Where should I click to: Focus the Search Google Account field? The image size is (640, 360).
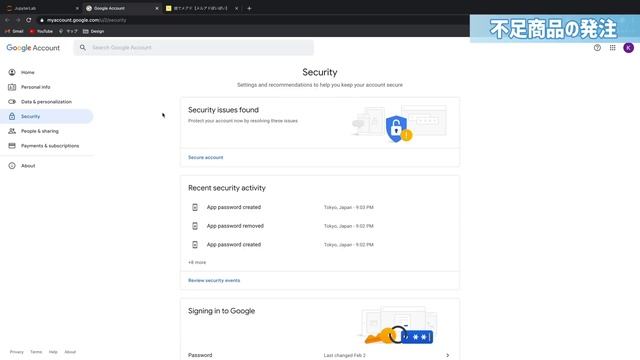coord(193,48)
